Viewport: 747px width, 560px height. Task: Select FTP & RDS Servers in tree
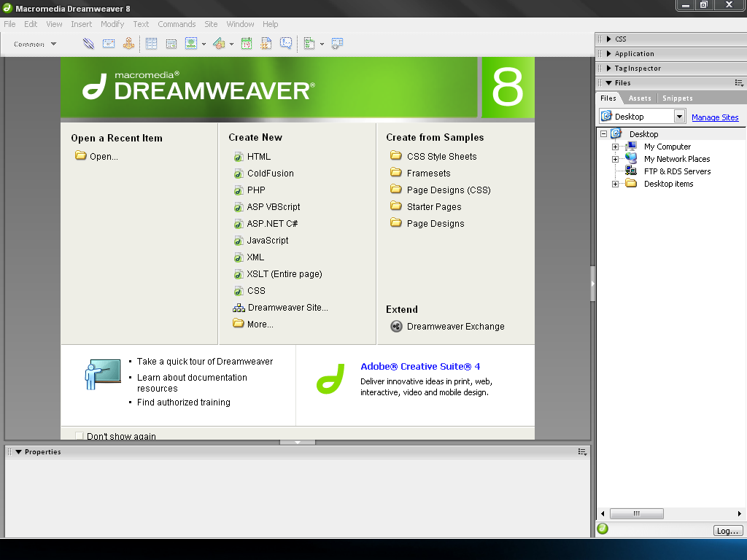[x=676, y=172]
